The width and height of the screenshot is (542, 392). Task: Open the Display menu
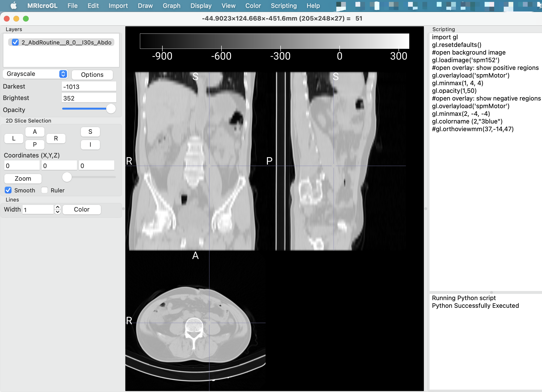[201, 6]
